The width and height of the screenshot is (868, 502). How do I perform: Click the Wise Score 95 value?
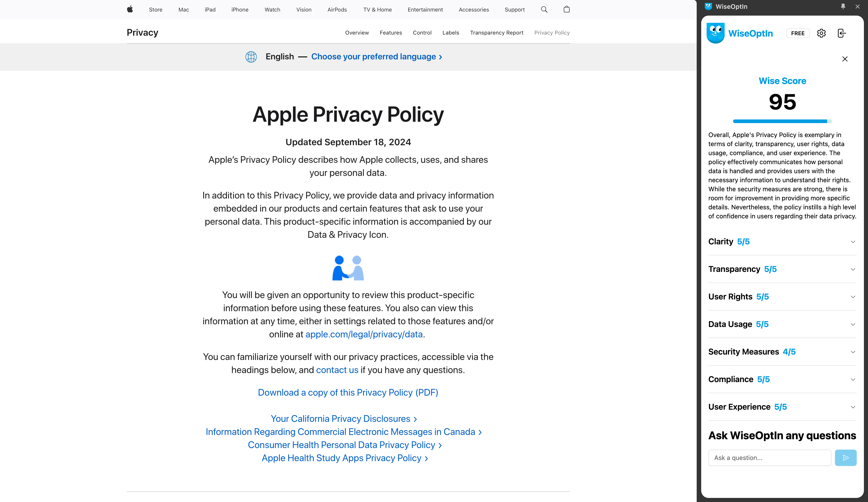782,102
